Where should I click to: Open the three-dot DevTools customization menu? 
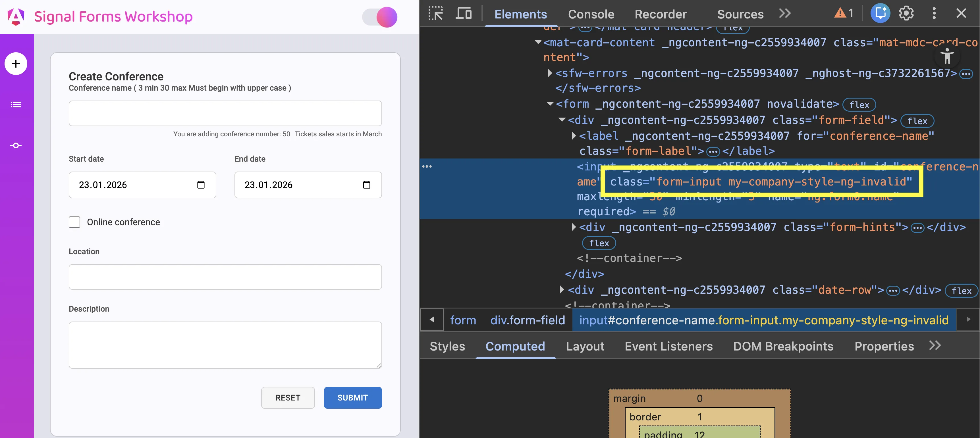point(934,13)
